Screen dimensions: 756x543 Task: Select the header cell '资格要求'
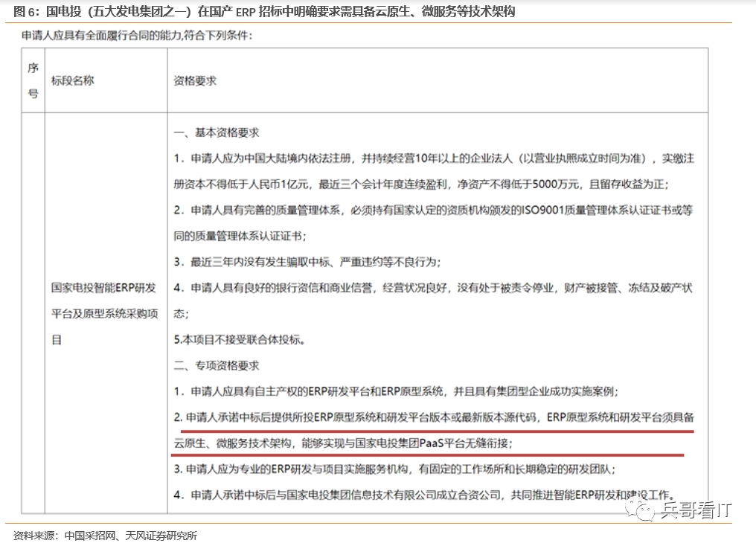point(195,80)
